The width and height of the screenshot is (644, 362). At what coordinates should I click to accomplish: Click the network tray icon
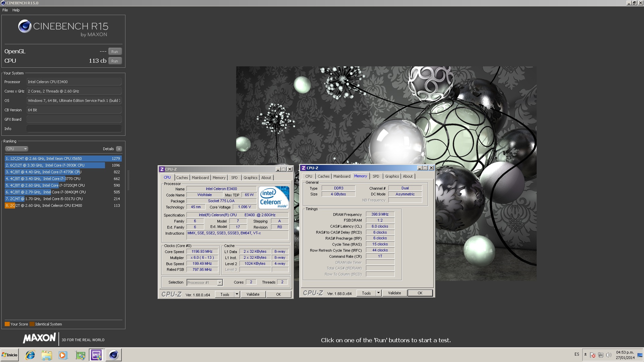click(x=600, y=355)
